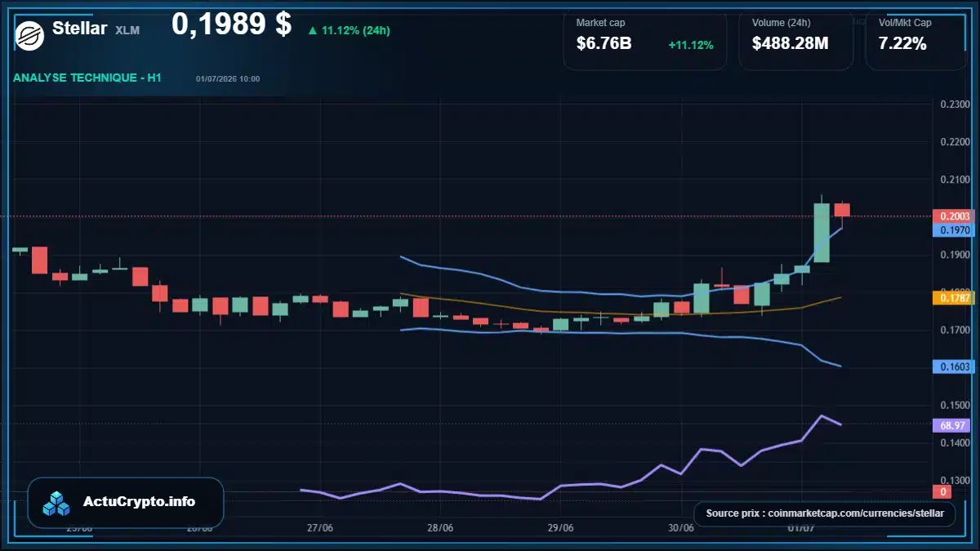Click the 28/06 date axis label
The image size is (980, 551).
(440, 527)
